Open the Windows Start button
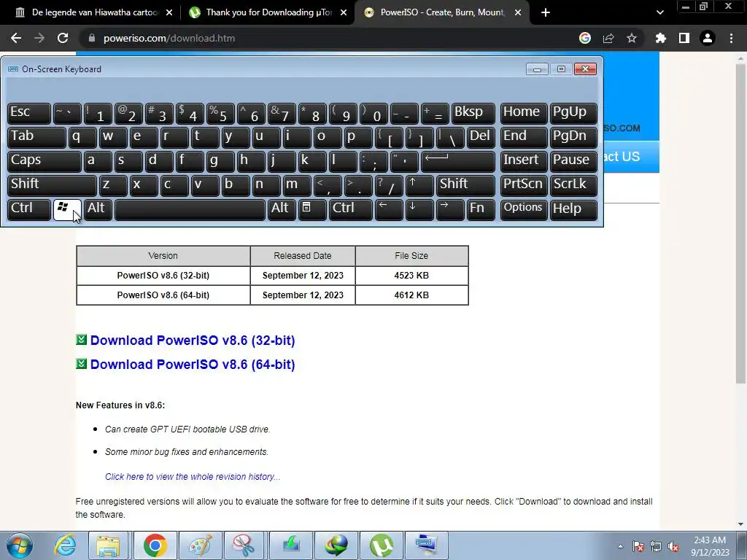The width and height of the screenshot is (747, 560). [20, 545]
